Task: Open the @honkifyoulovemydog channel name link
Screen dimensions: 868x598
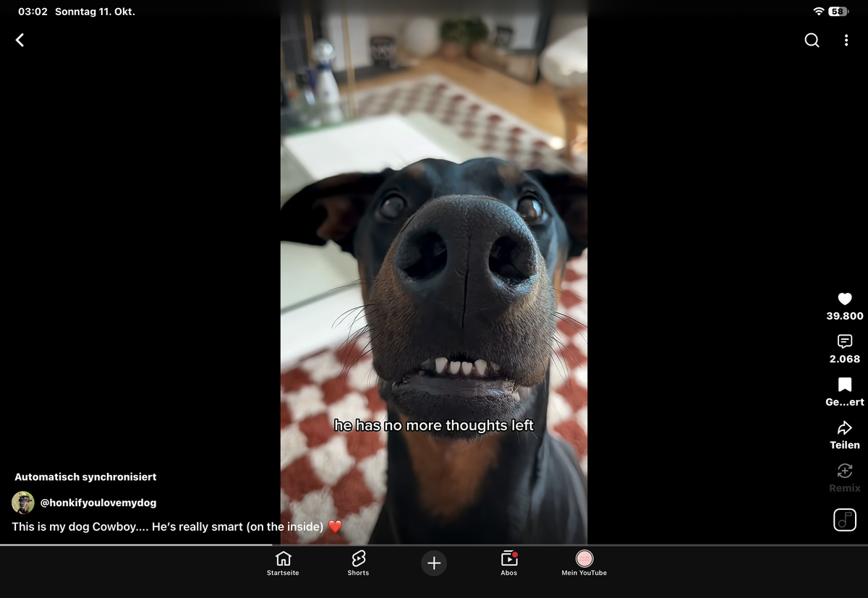Action: (x=98, y=503)
